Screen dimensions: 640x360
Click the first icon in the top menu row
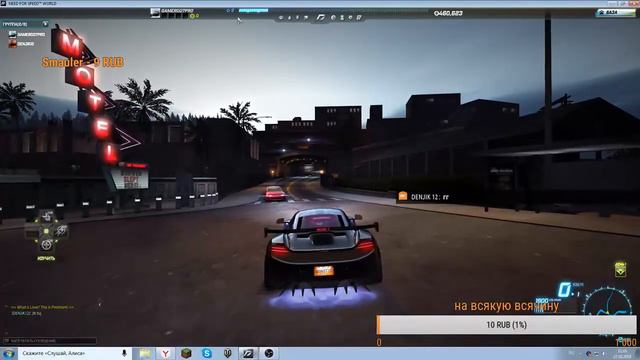click(x=281, y=18)
